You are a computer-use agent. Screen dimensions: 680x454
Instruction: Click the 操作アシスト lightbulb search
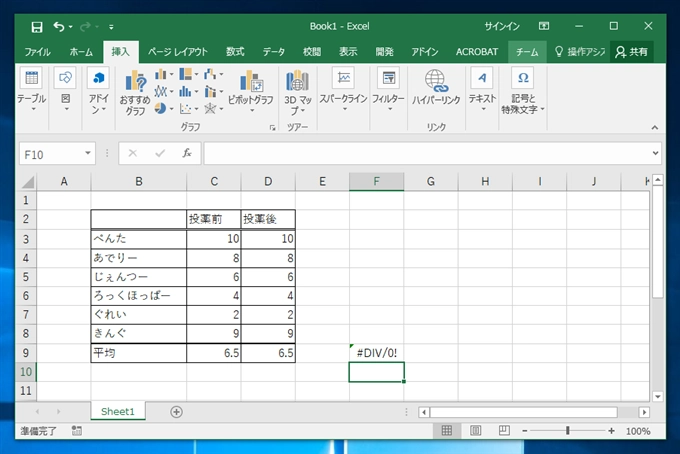point(579,52)
